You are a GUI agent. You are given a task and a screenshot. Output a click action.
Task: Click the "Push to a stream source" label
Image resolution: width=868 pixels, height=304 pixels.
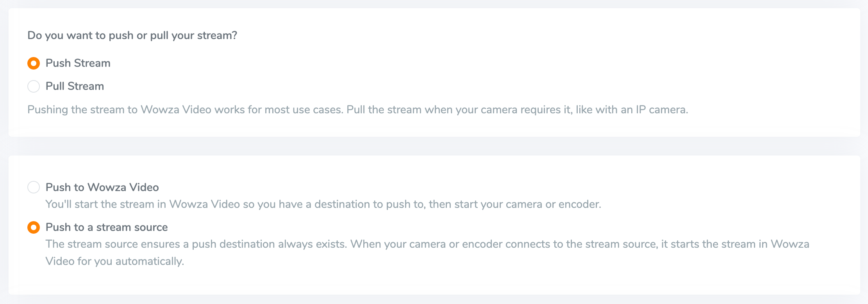tap(107, 227)
